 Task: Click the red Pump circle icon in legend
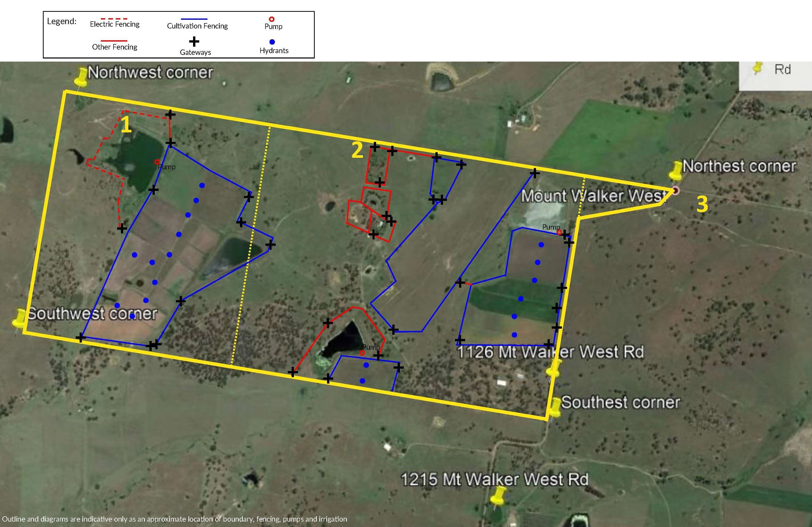click(272, 19)
